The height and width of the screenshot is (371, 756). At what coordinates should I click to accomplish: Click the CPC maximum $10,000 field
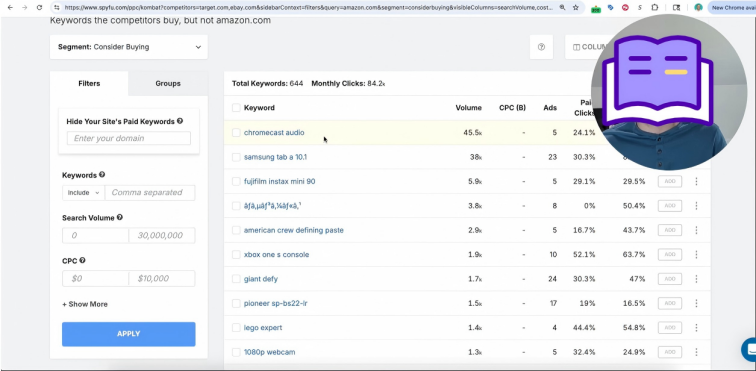coord(162,278)
